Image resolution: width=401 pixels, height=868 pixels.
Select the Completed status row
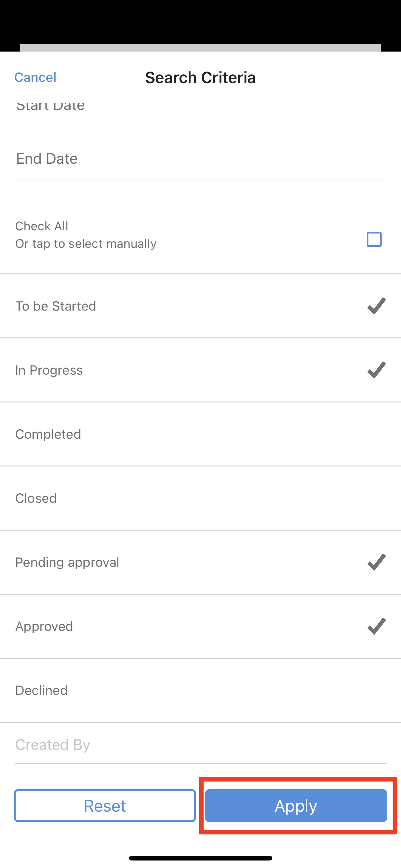pos(200,434)
